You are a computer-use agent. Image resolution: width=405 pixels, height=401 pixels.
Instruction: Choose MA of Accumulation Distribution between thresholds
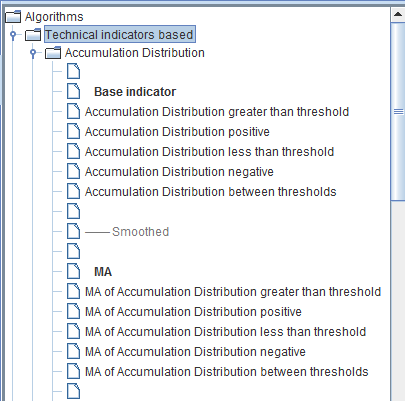227,372
